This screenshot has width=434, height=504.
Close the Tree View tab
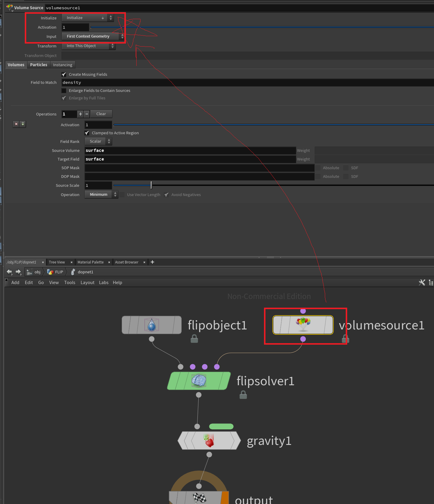coord(72,262)
